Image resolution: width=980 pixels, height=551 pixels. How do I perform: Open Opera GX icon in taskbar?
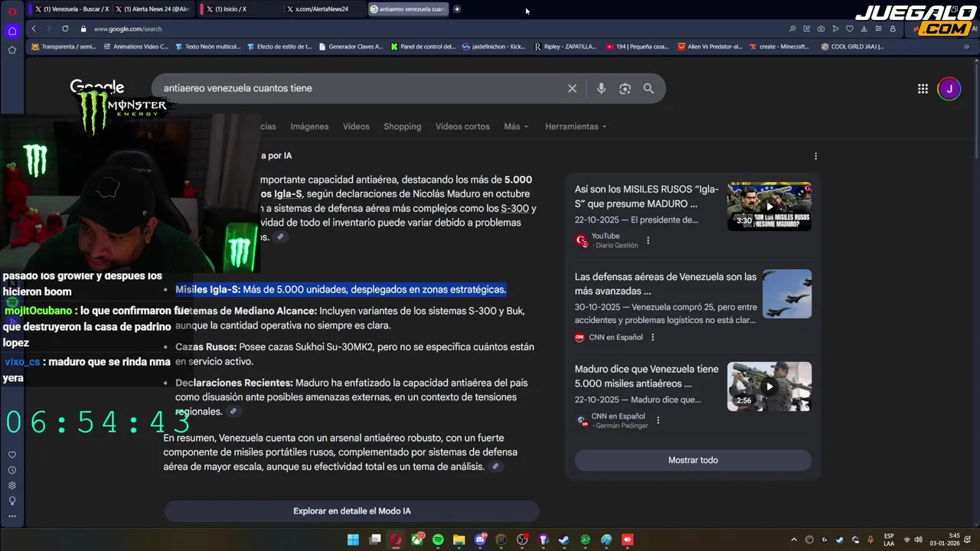click(x=396, y=540)
